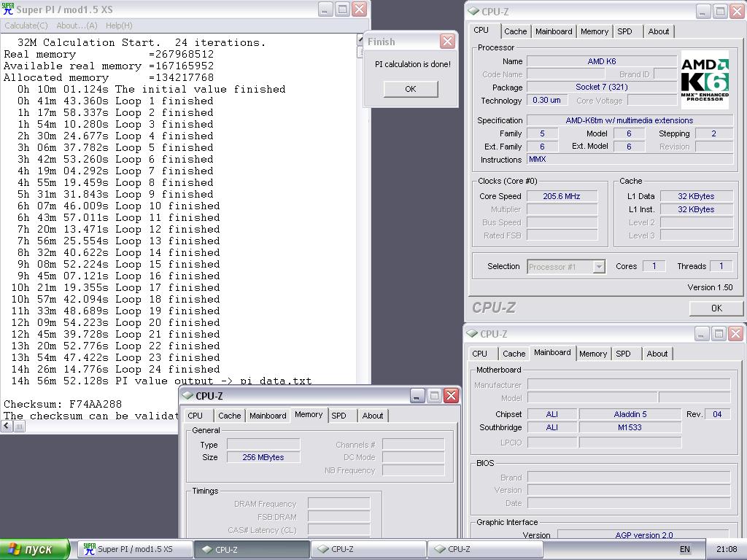Click the Loop 24 finished line
This screenshot has height=560, width=747.
pos(116,369)
